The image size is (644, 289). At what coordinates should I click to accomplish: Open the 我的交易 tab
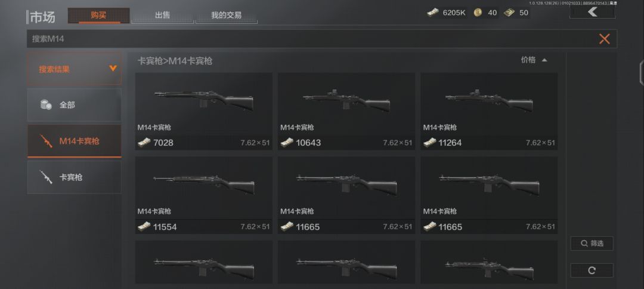pos(227,16)
